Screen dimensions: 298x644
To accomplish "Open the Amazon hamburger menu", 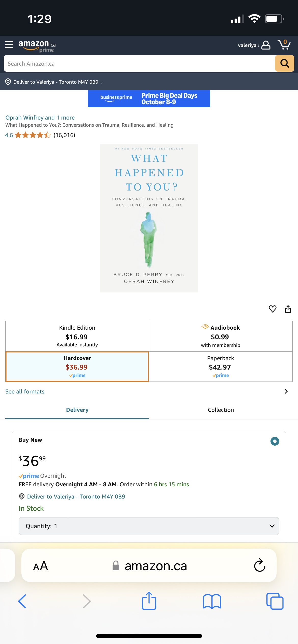I will 9,45.
